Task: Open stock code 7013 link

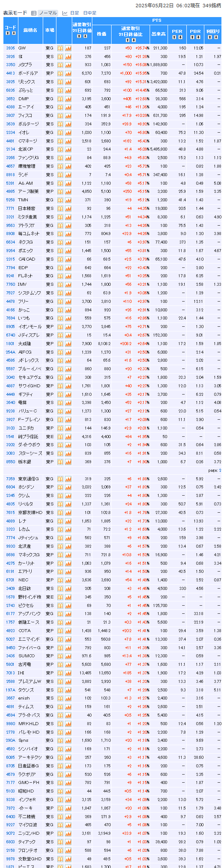Action: (x=10, y=673)
